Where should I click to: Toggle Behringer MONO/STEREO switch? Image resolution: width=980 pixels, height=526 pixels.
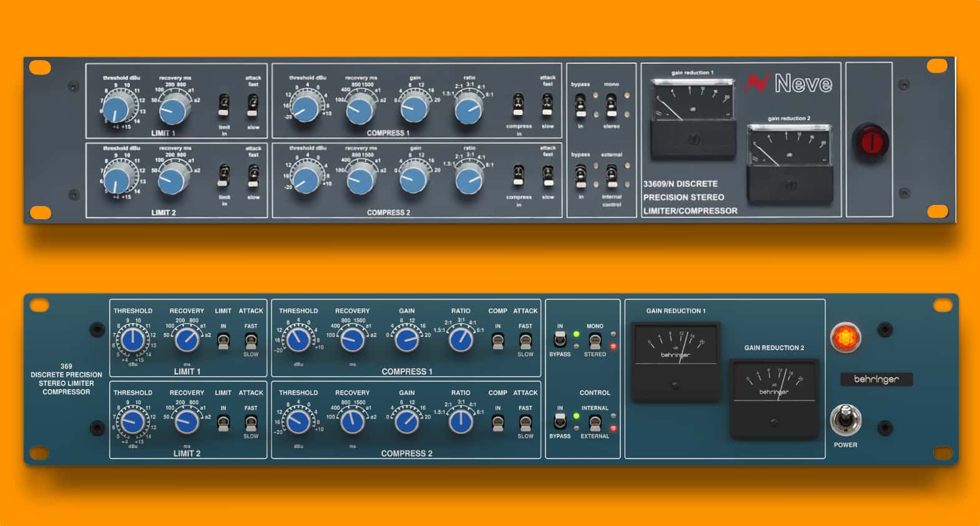point(595,340)
